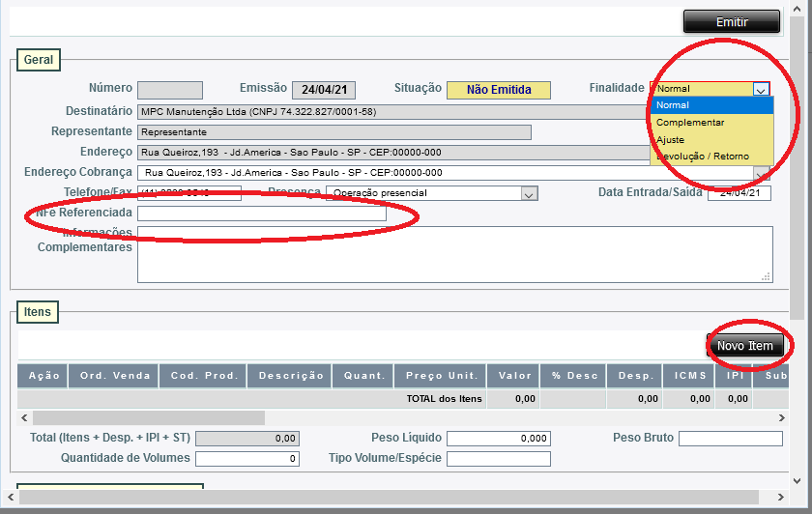Click the Tipo Volume/Espécie field
The width and height of the screenshot is (812, 514).
[498, 459]
